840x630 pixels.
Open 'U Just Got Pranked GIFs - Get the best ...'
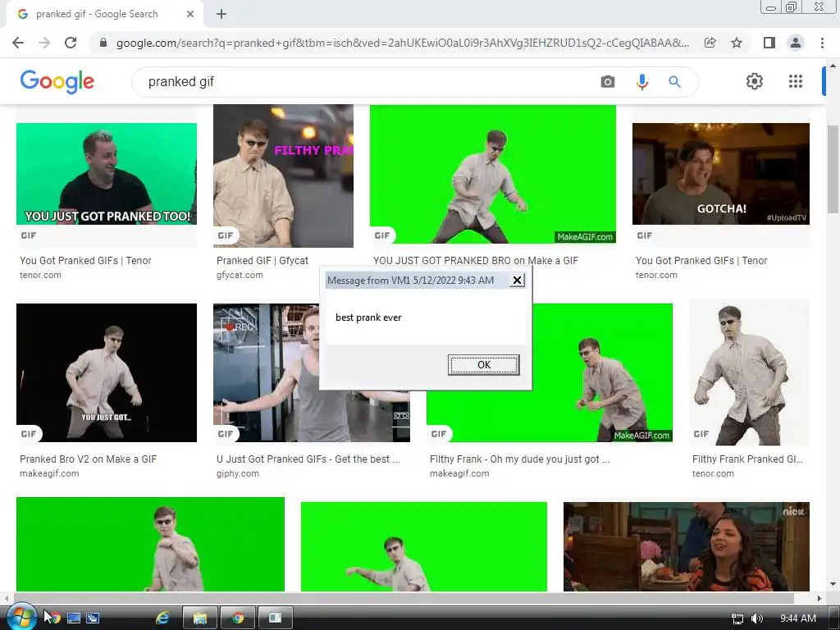[308, 459]
